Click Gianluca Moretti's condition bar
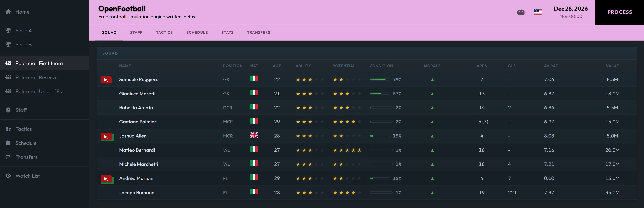The width and height of the screenshot is (644, 208). [x=380, y=94]
